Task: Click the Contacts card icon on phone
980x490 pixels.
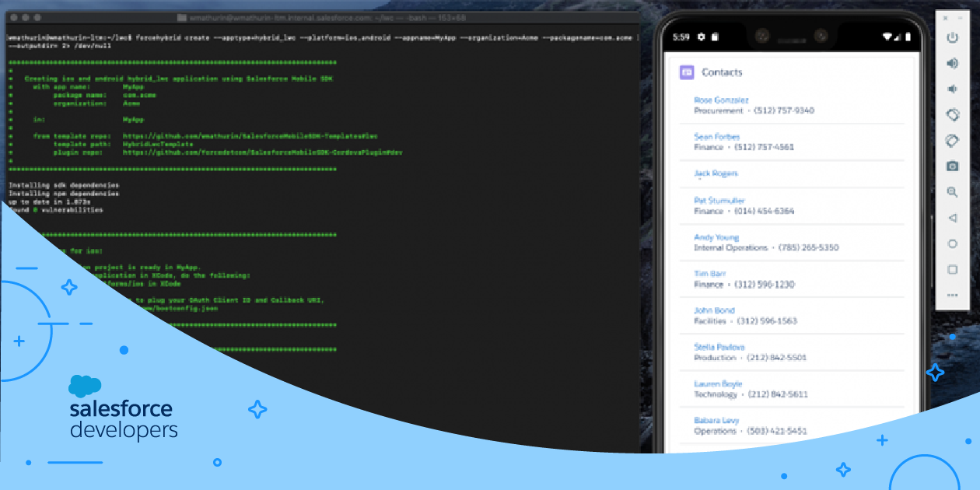Action: tap(687, 72)
